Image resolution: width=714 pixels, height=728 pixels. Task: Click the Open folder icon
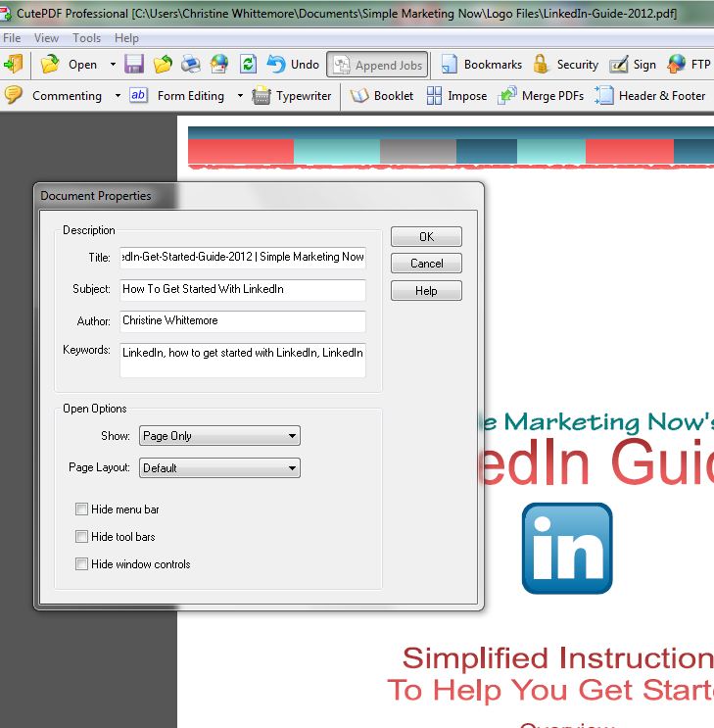click(x=50, y=64)
